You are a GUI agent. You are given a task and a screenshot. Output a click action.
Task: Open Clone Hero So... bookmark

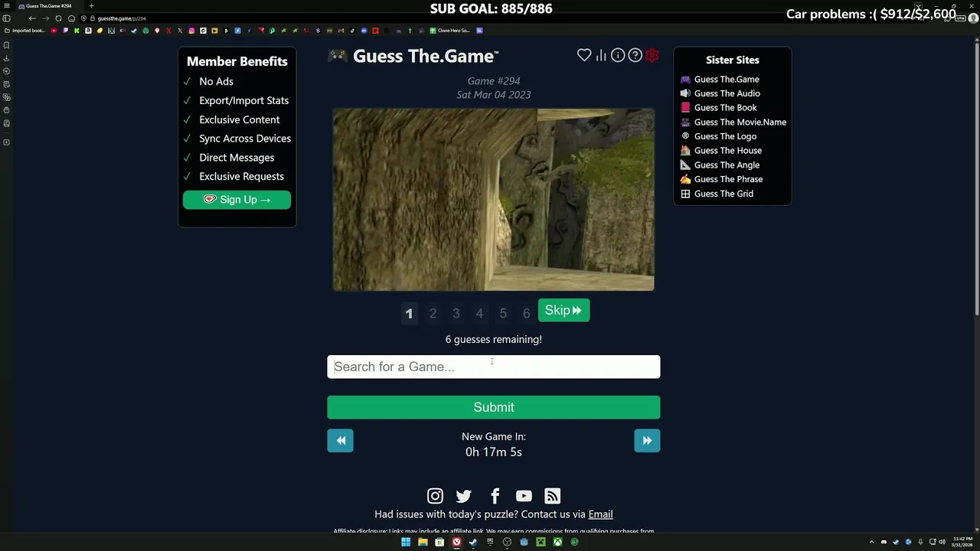click(450, 31)
